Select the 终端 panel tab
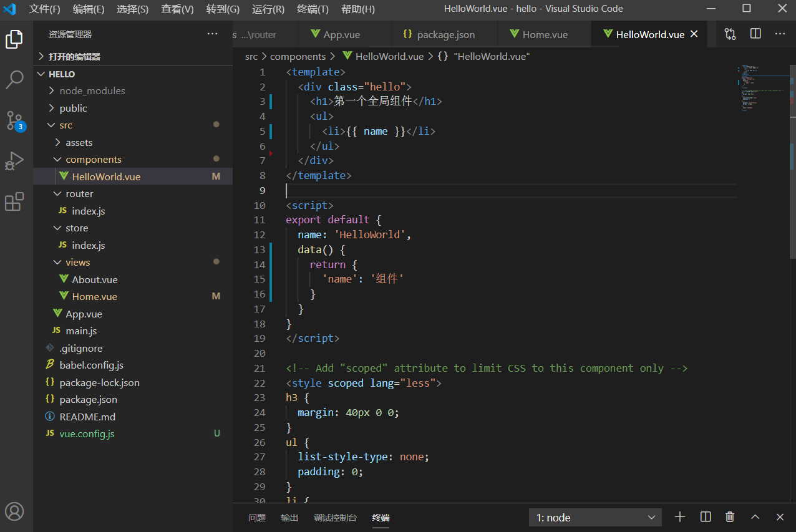The height and width of the screenshot is (532, 796). pos(381,518)
